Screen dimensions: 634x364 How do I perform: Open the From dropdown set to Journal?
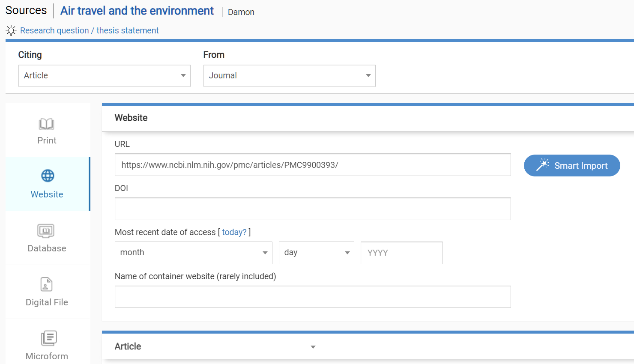coord(289,76)
